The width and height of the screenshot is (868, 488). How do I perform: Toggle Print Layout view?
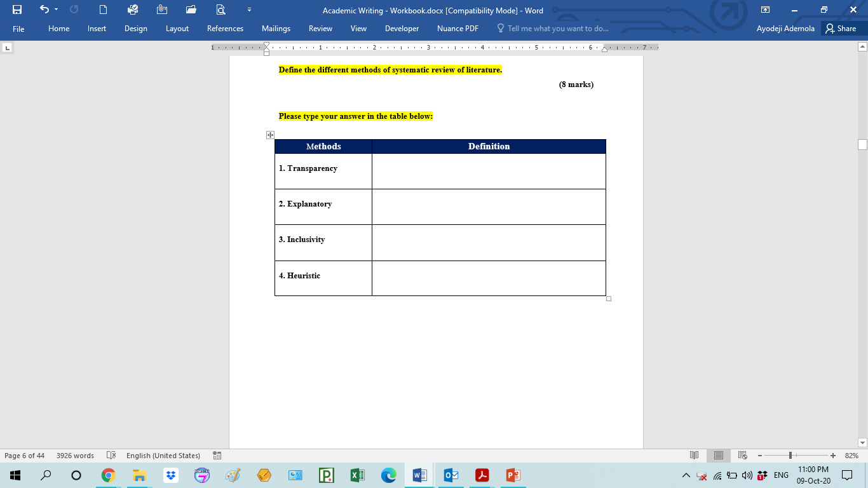[x=718, y=455]
